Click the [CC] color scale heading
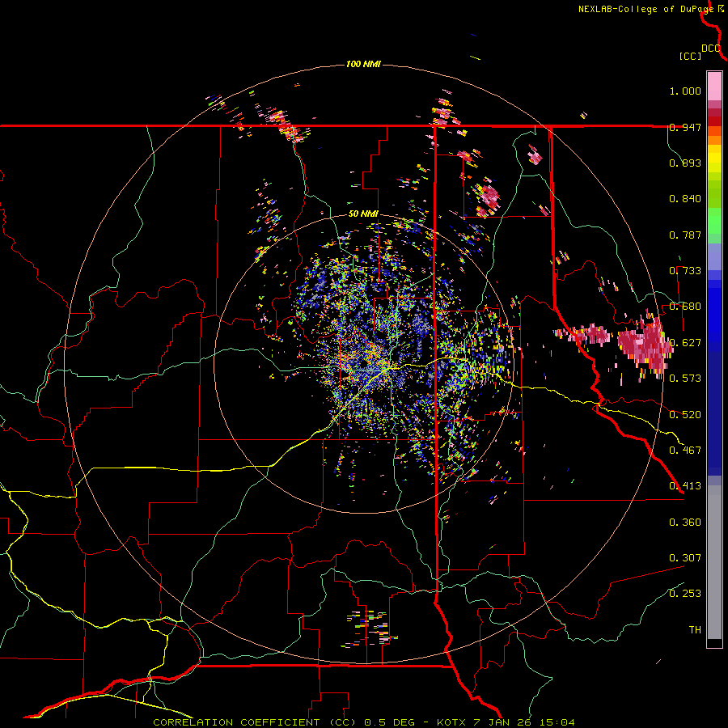This screenshot has width=728, height=728. (x=690, y=56)
